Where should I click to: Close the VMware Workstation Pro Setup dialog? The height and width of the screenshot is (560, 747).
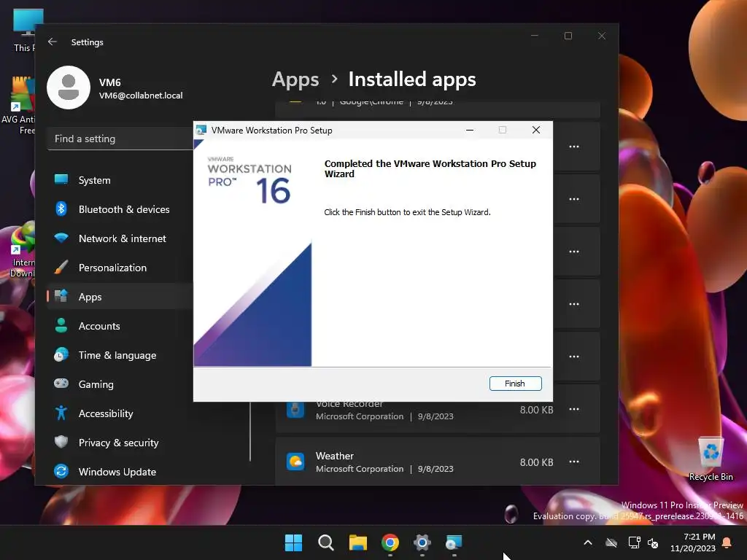click(x=536, y=130)
